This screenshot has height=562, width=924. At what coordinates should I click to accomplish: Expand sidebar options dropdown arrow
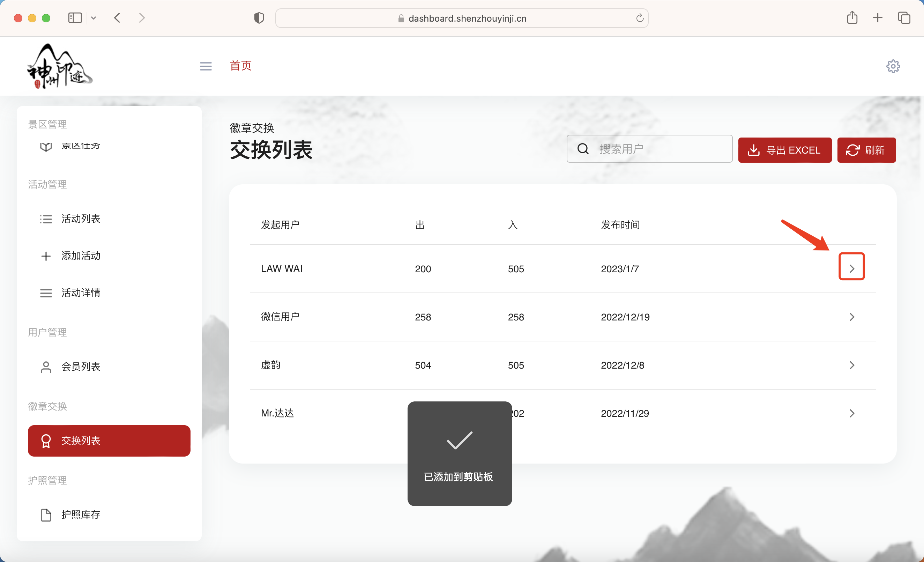pyautogui.click(x=94, y=18)
